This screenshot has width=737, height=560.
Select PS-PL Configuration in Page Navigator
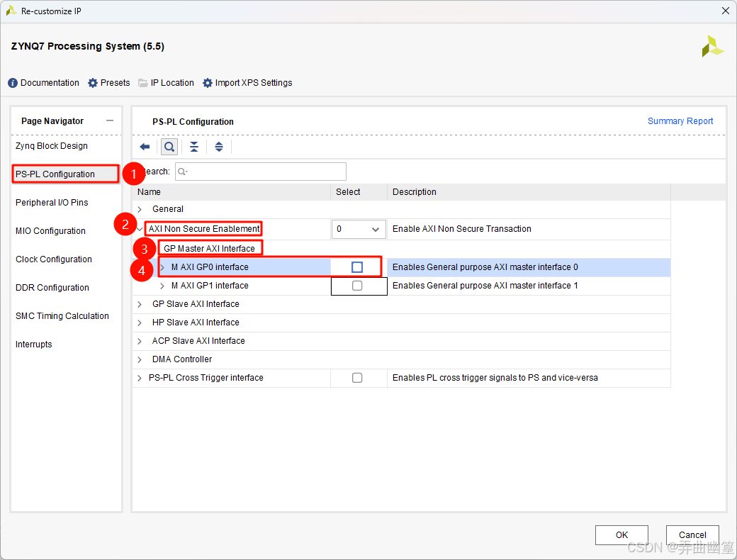(x=55, y=174)
